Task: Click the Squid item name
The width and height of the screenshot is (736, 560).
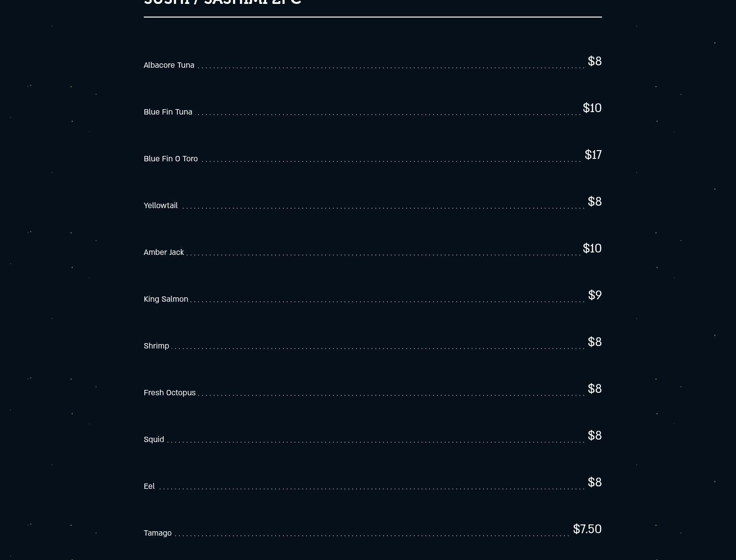Action: point(154,439)
